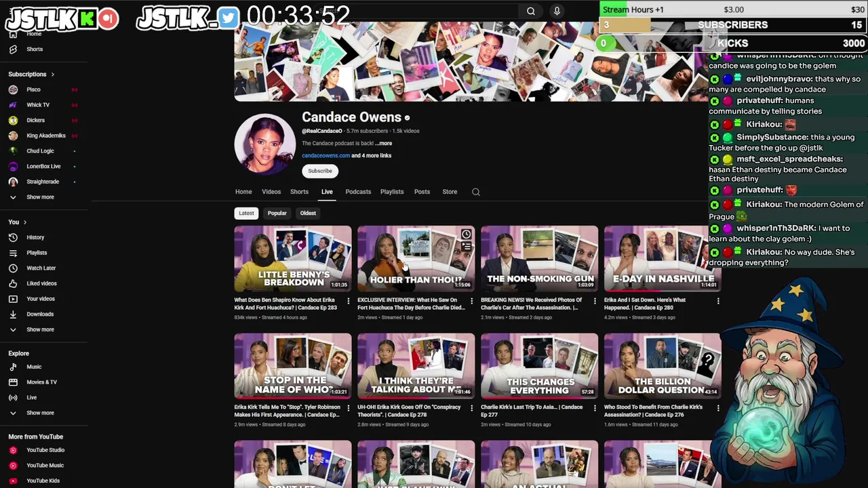The height and width of the screenshot is (488, 868).
Task: Switch to the channel Playlists tab
Action: 392,192
